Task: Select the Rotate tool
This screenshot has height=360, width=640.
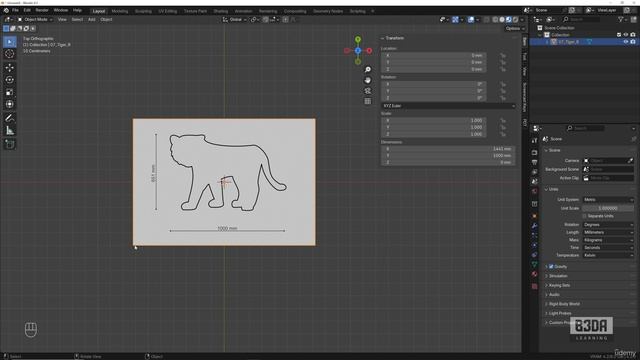Action: [x=10, y=80]
